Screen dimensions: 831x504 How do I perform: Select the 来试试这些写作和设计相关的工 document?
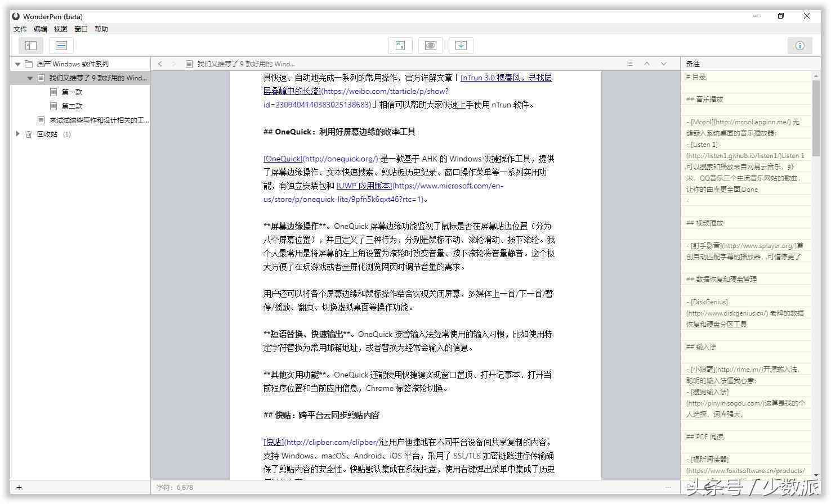99,120
